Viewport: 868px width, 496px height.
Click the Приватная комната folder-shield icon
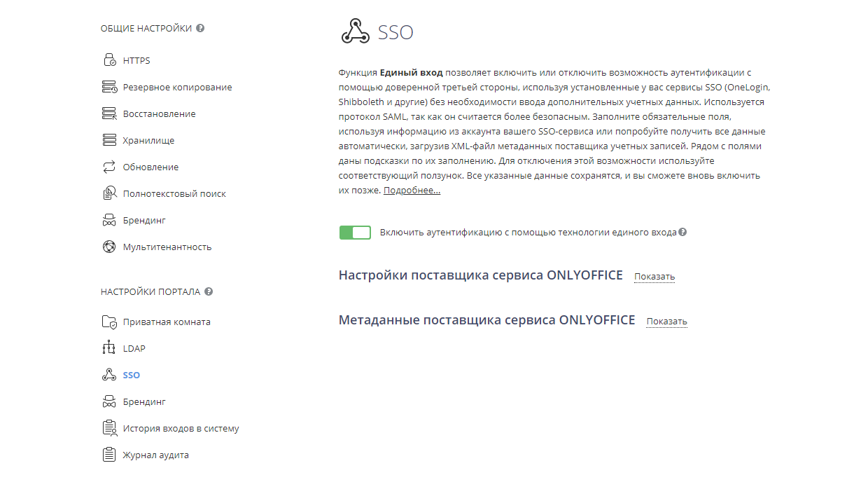pyautogui.click(x=109, y=322)
